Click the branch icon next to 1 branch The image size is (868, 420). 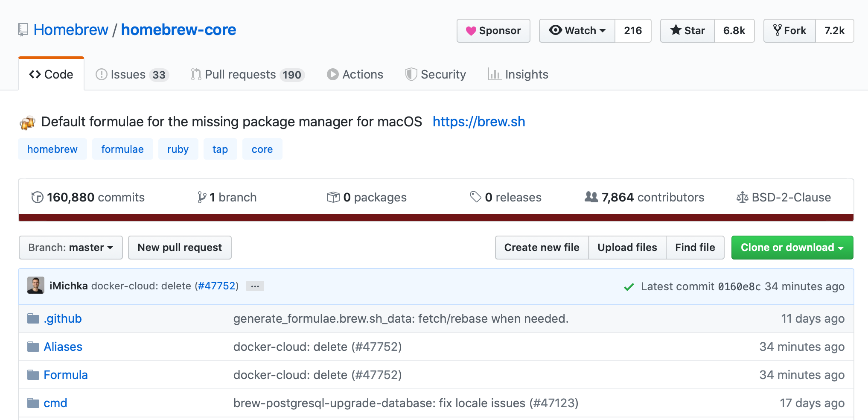click(x=202, y=197)
